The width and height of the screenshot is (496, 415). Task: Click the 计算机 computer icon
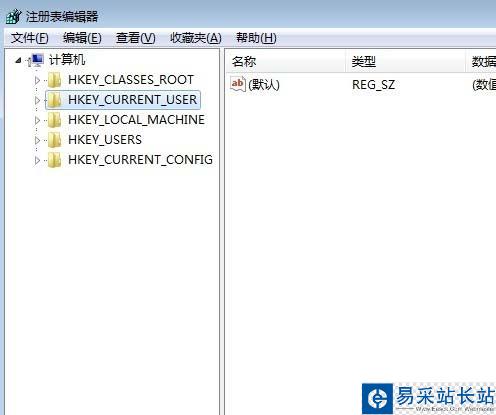pyautogui.click(x=36, y=60)
